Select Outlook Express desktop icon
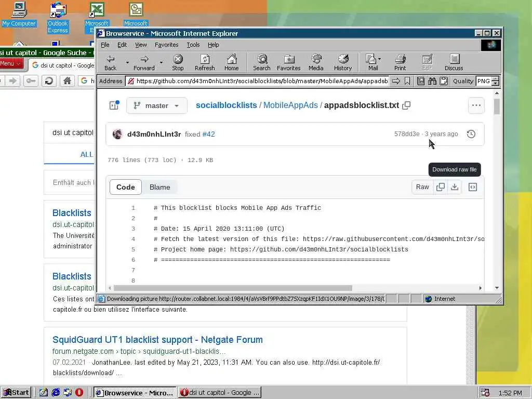The image size is (532, 399). pyautogui.click(x=58, y=18)
